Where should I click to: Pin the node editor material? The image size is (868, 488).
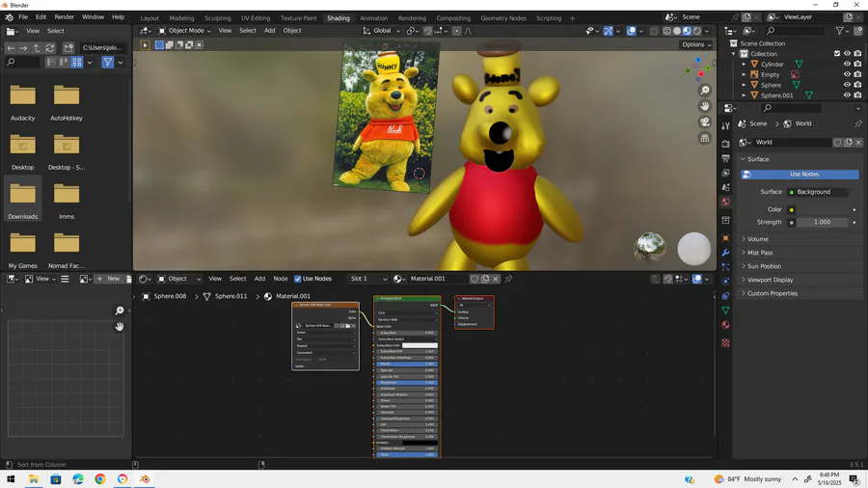coord(508,279)
